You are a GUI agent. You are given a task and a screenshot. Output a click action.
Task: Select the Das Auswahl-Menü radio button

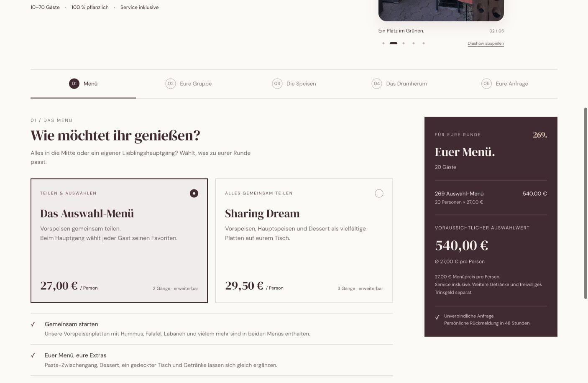click(194, 193)
